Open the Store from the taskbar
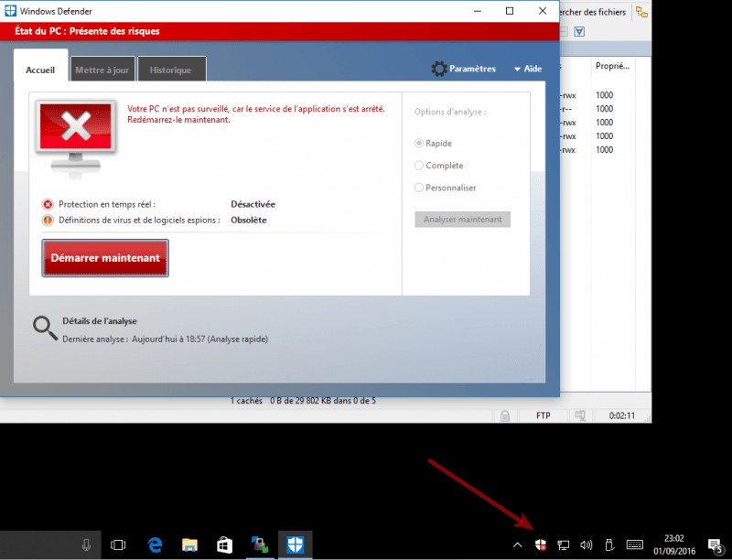The height and width of the screenshot is (560, 732). [224, 544]
